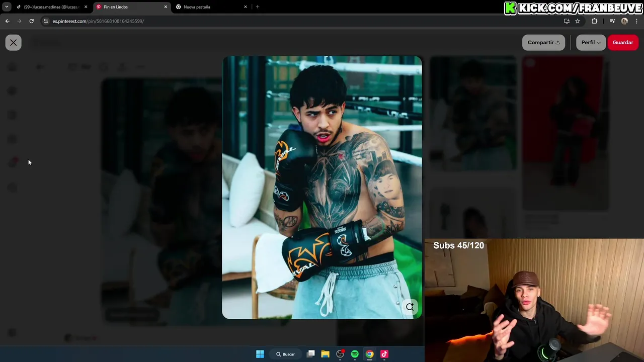
Task: Open Task View on the taskbar
Action: click(311, 354)
